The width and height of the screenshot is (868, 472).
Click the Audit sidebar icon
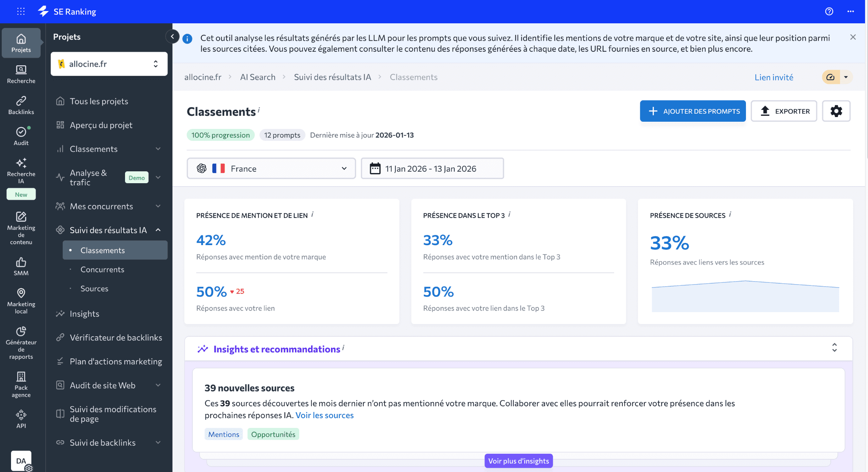click(21, 135)
